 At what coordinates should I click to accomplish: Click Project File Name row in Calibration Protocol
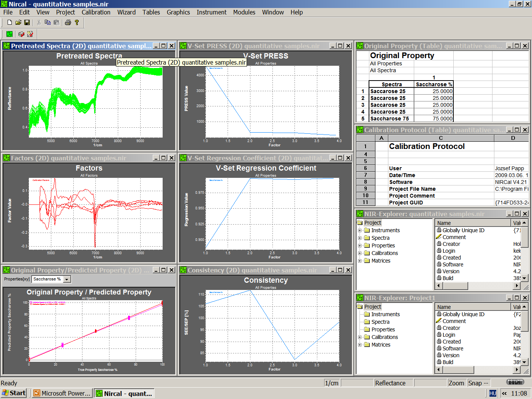pyautogui.click(x=412, y=189)
